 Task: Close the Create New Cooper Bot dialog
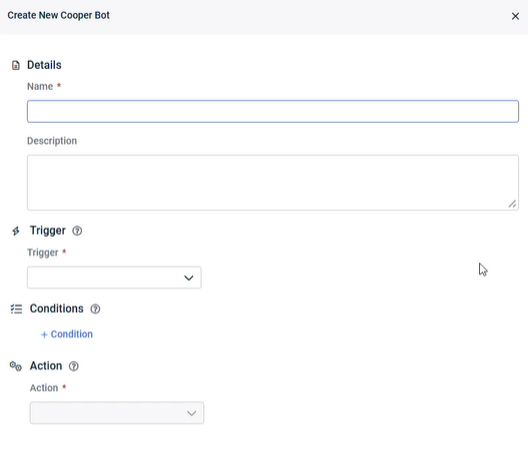(515, 16)
